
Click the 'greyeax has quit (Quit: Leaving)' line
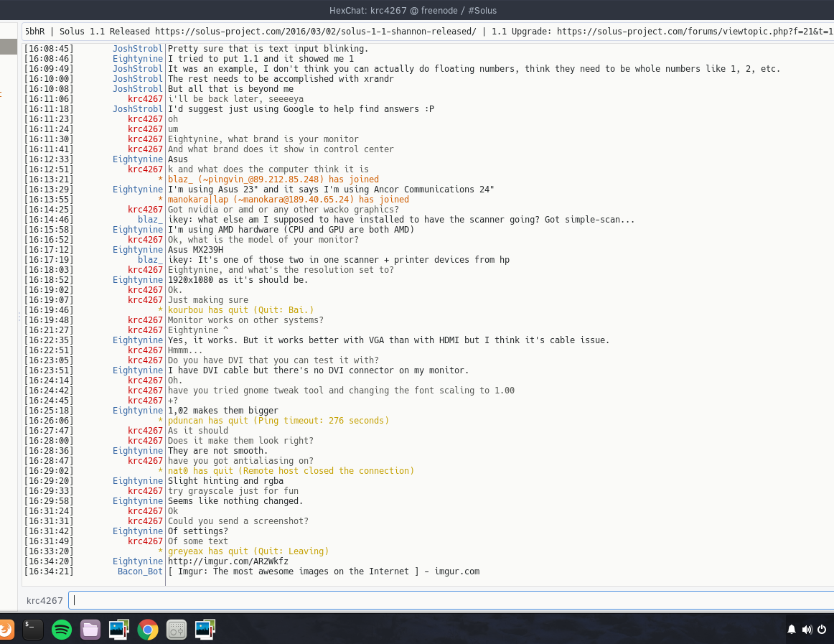click(x=248, y=551)
